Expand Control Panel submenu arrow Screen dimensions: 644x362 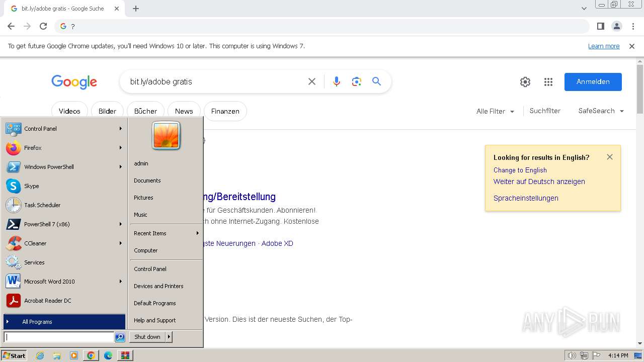[121, 129]
